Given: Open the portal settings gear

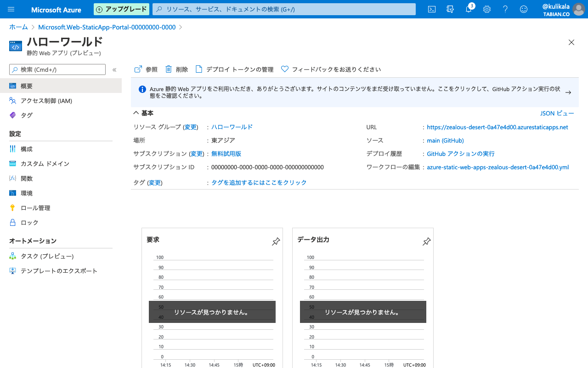Looking at the screenshot, I should coord(487,9).
